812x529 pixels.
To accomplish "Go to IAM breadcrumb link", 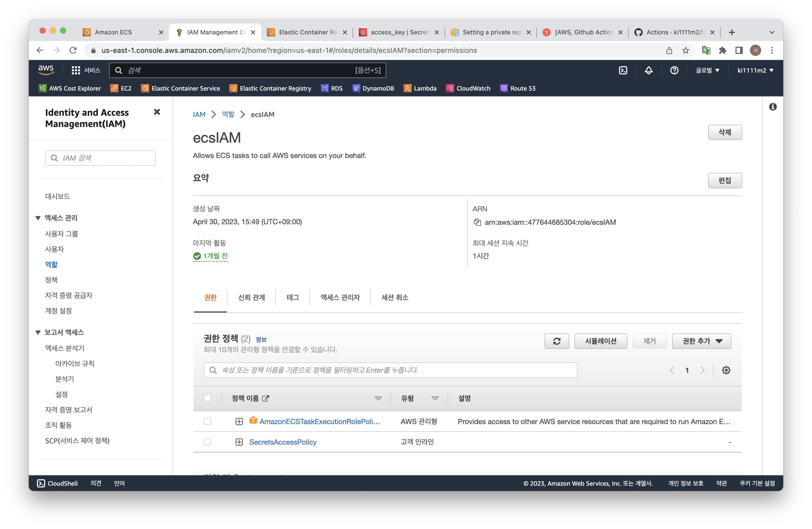I will pyautogui.click(x=199, y=115).
